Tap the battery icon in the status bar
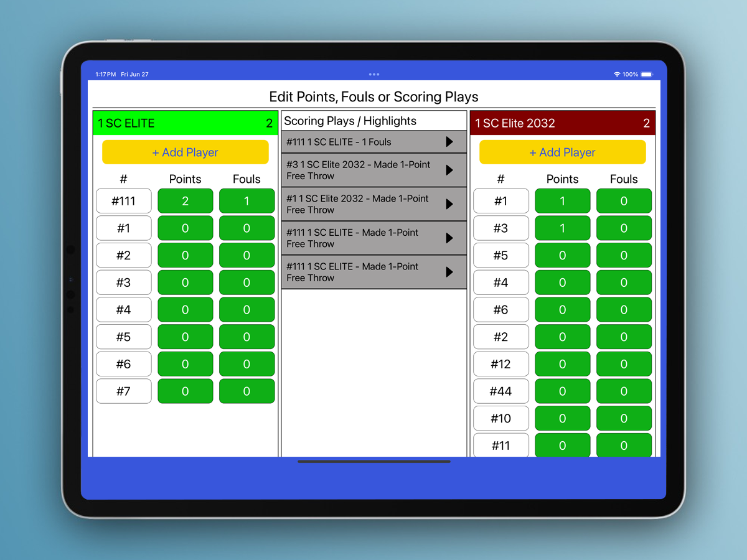 [646, 74]
